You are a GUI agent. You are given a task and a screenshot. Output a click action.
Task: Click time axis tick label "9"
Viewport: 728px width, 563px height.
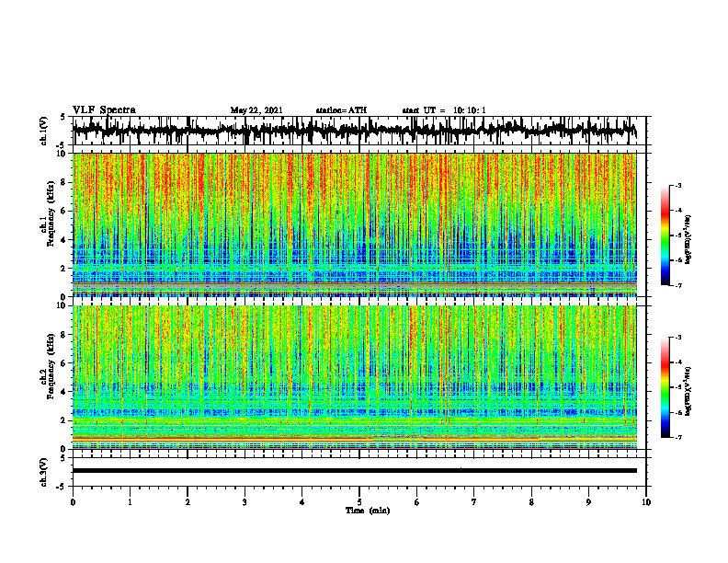[588, 502]
